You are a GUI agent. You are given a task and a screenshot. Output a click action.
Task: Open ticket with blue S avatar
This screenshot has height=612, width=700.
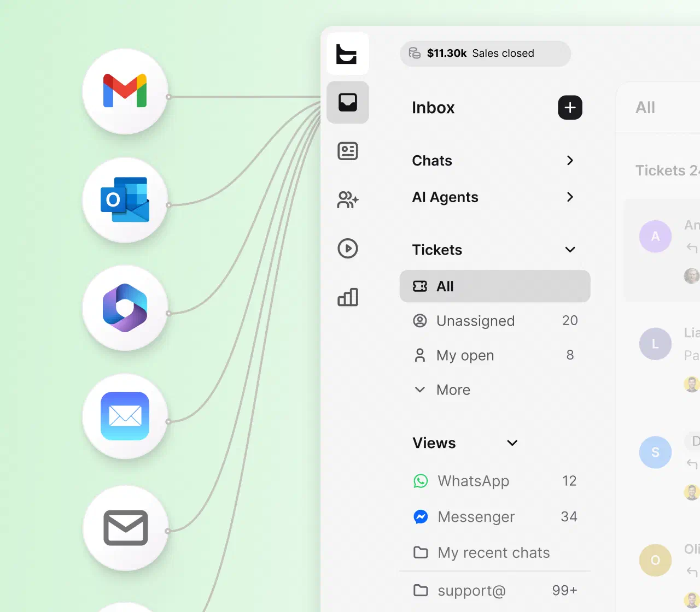click(655, 452)
